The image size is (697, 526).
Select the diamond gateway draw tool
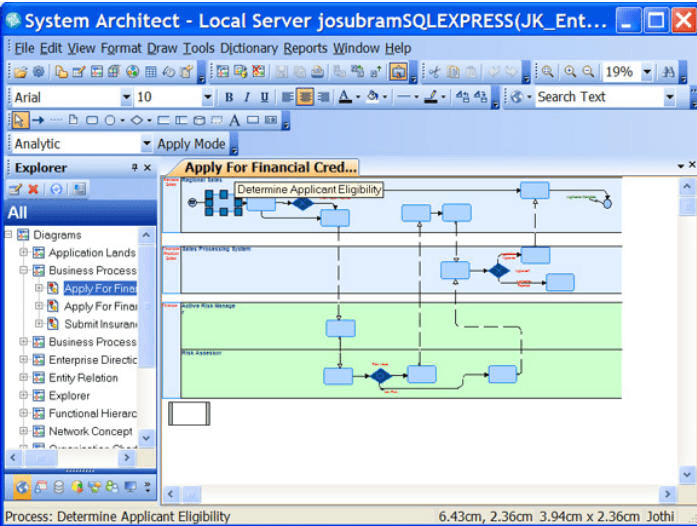coord(137,120)
